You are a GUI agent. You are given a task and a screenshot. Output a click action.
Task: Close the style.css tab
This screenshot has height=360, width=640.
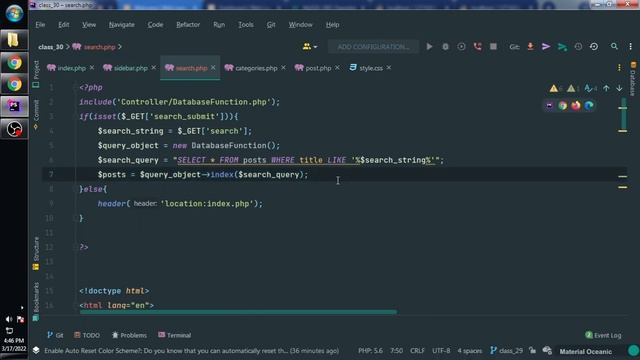pyautogui.click(x=389, y=68)
